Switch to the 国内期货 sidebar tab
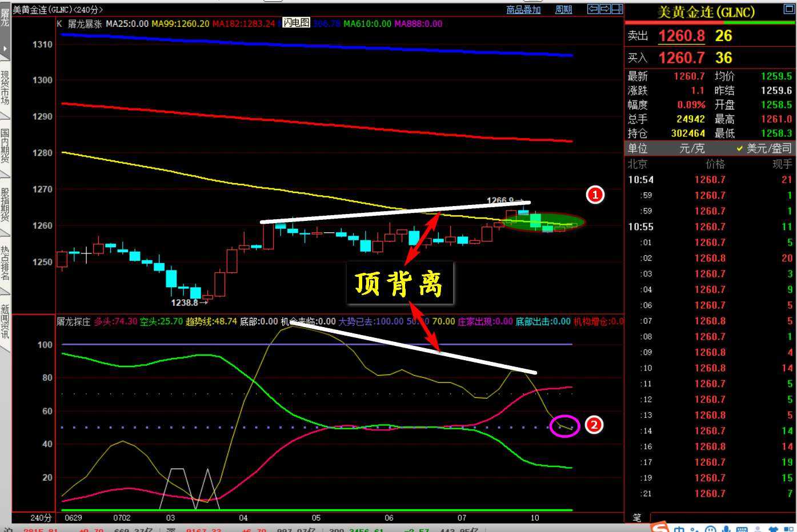This screenshot has width=797, height=532. pos(5,146)
